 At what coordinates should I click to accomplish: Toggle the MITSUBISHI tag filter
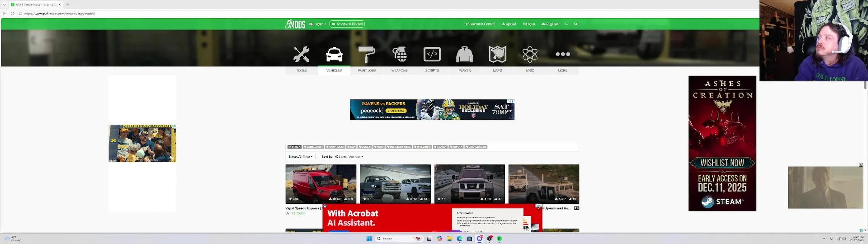coord(422,147)
